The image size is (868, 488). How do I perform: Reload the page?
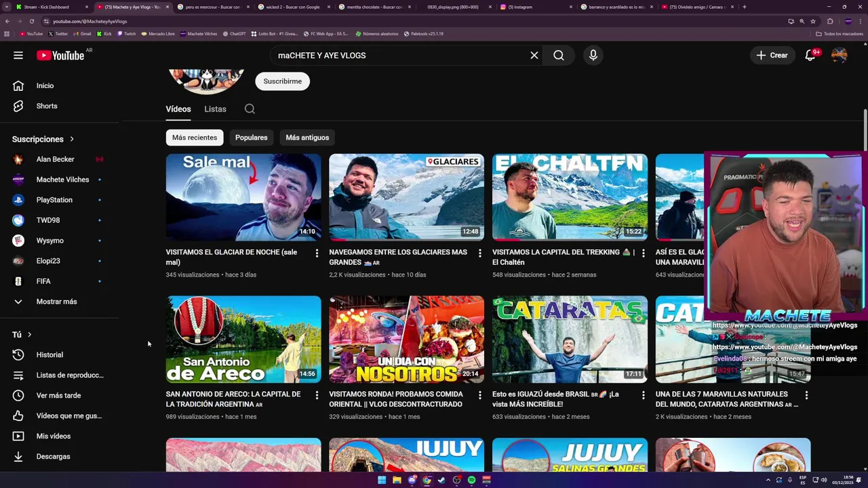31,21
